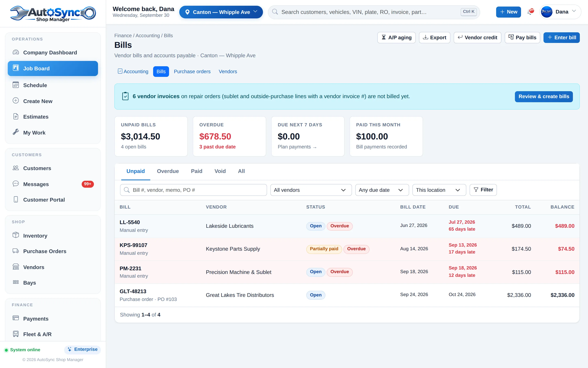Expand the Dana user menu chevron

574,11
